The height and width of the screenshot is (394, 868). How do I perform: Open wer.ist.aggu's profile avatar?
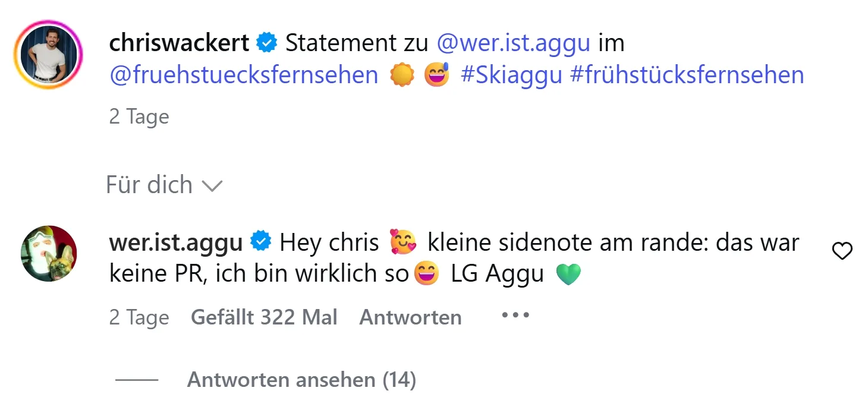point(49,253)
